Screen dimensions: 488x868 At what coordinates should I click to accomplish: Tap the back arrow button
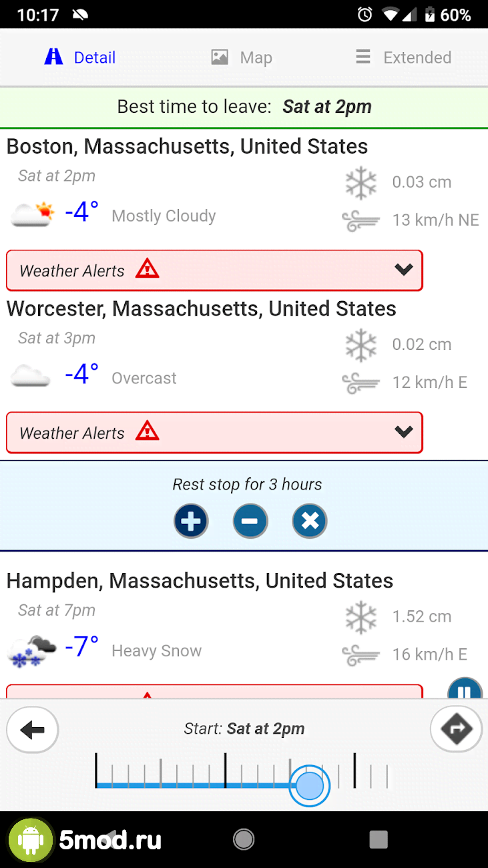[x=32, y=730]
